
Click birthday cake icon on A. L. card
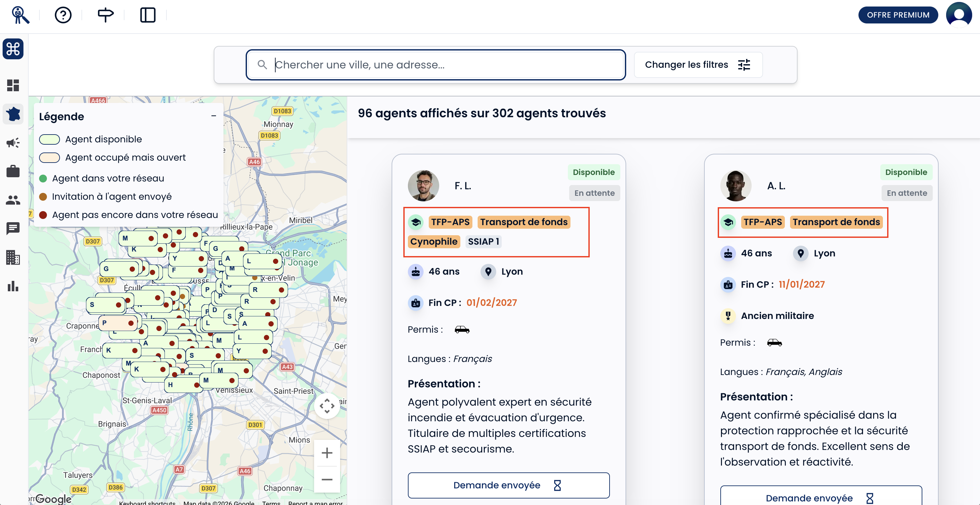[x=728, y=253]
